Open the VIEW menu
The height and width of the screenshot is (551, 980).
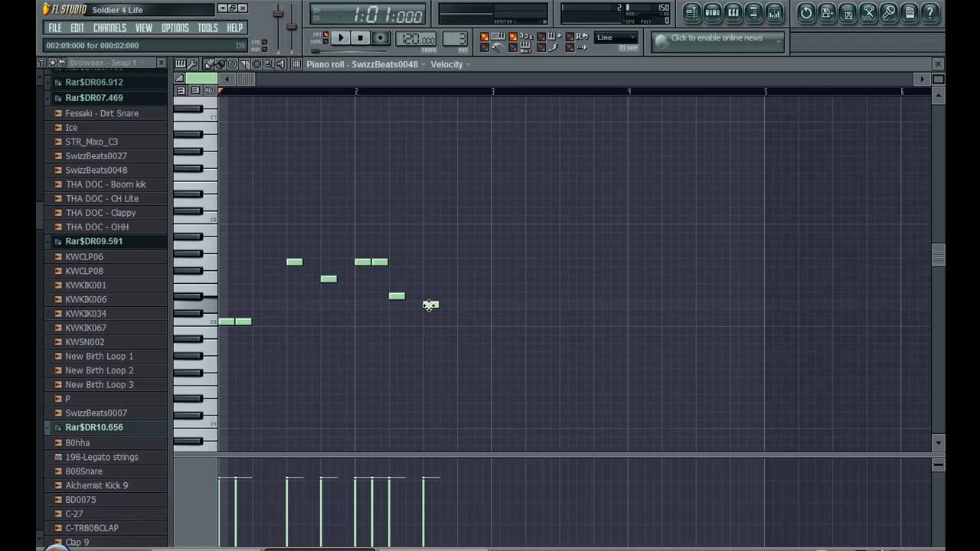coord(144,28)
